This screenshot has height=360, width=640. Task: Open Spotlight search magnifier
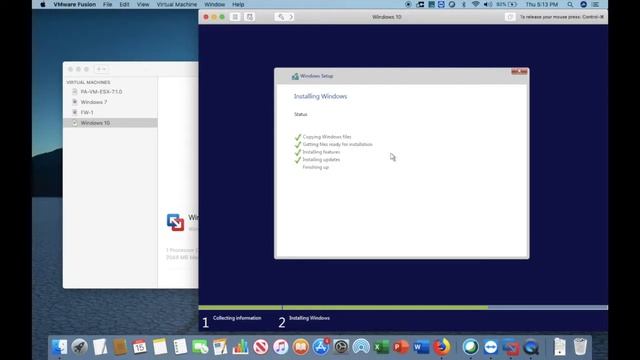(x=570, y=4)
